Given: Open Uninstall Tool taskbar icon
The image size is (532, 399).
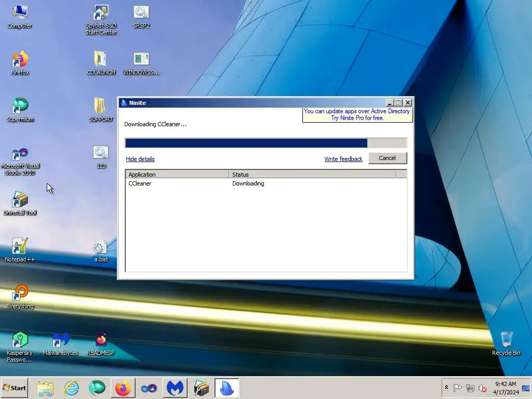Looking at the screenshot, I should click(x=201, y=388).
